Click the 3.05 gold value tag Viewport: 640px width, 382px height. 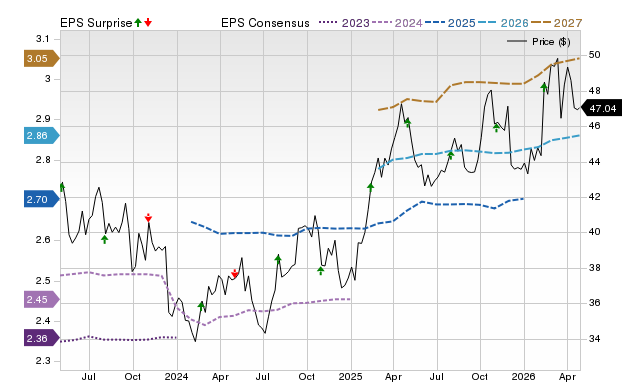click(42, 58)
